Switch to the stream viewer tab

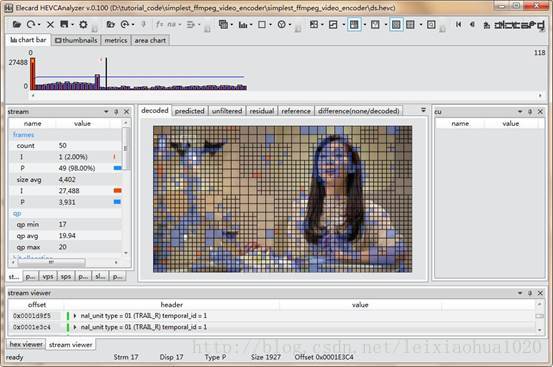[x=71, y=344]
